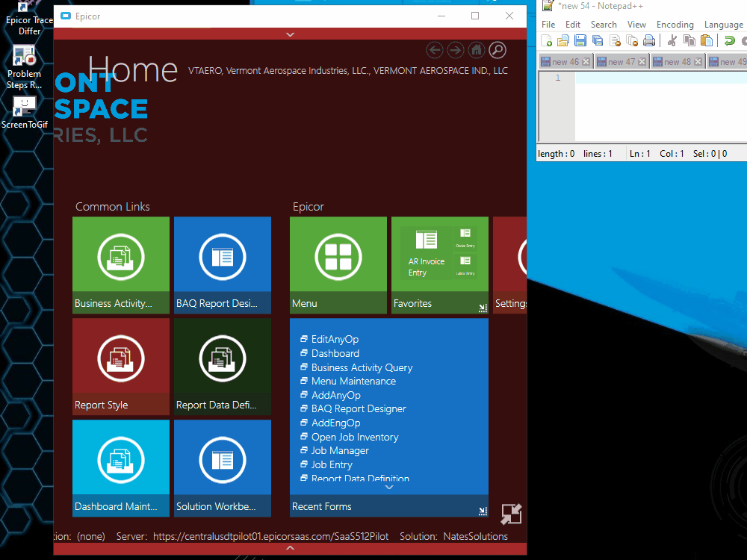Viewport: 747px width, 560px height.
Task: Go back with the Epicor back arrow
Action: coord(434,50)
